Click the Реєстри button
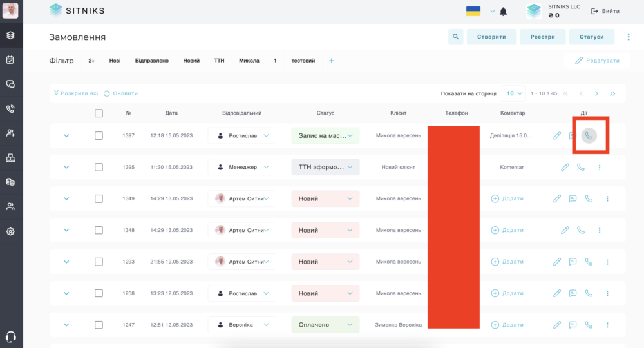Screen dimensions: 644x348 click(x=542, y=37)
